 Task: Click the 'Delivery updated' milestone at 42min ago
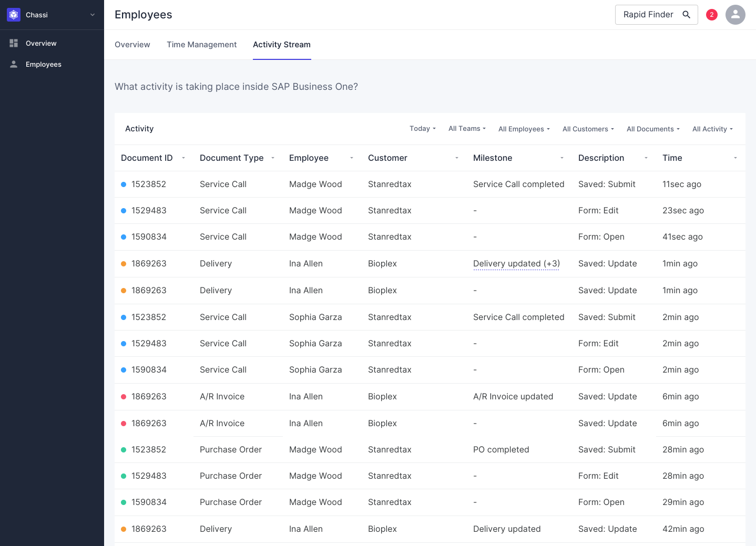(x=507, y=529)
